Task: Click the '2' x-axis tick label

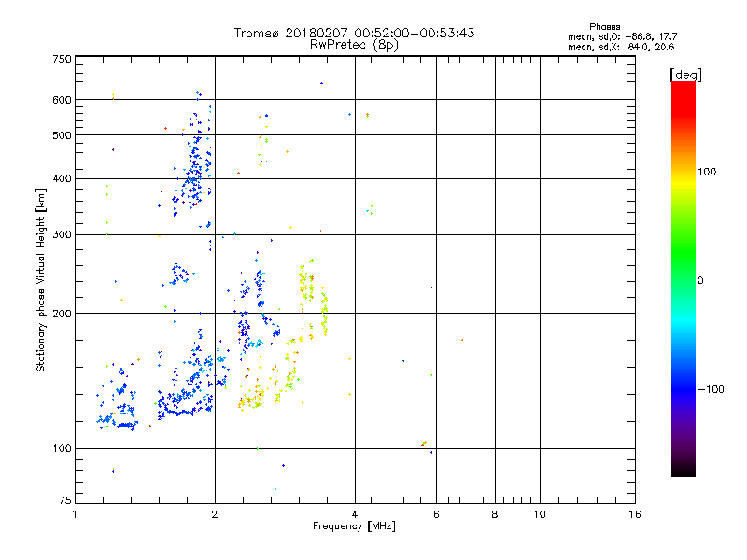Action: (215, 514)
